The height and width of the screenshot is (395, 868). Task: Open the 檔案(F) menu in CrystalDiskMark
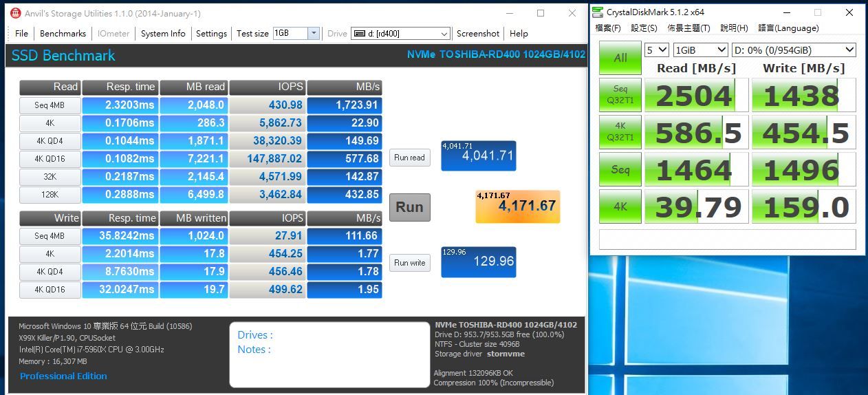[607, 28]
